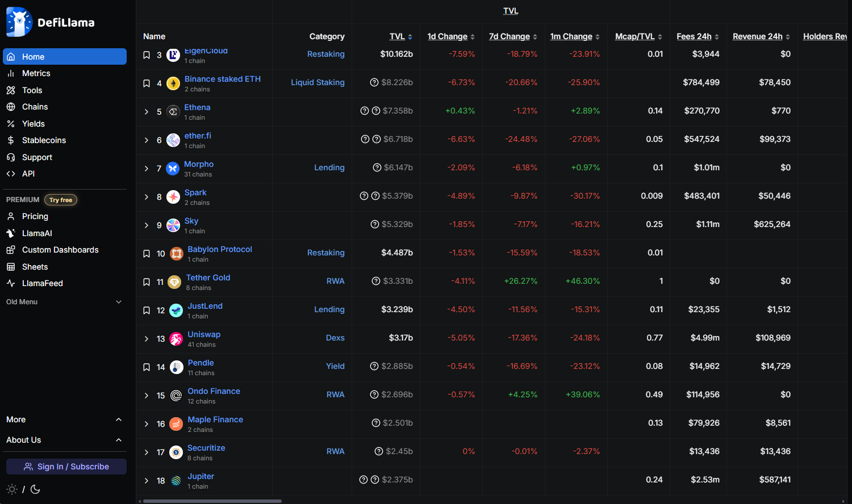The width and height of the screenshot is (852, 504).
Task: Click the DefiLlama logo icon
Action: point(19,22)
